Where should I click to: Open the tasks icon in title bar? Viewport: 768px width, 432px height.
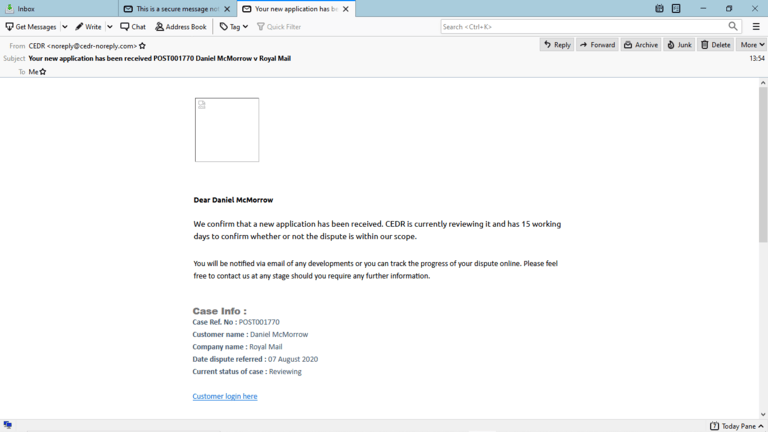pos(676,8)
